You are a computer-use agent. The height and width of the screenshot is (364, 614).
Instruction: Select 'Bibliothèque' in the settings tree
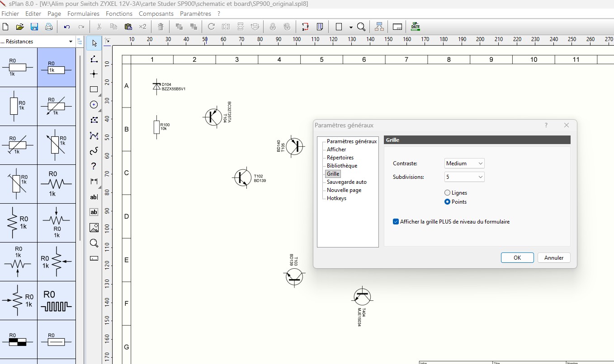[x=342, y=166]
